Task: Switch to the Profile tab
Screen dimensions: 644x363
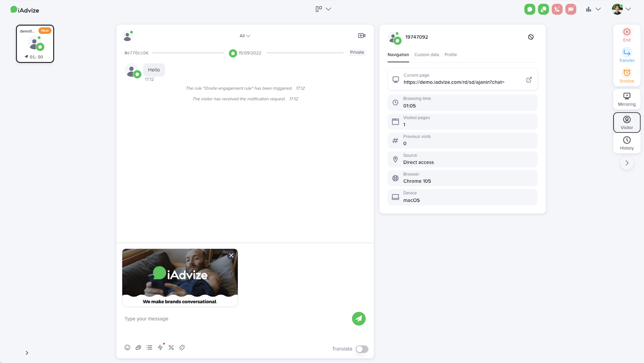Action: [x=450, y=55]
